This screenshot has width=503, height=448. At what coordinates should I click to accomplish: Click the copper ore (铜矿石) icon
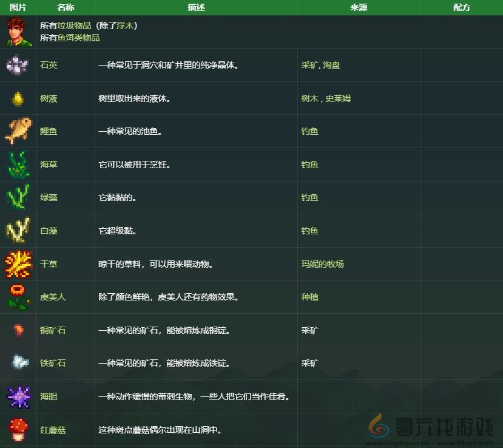[18, 330]
